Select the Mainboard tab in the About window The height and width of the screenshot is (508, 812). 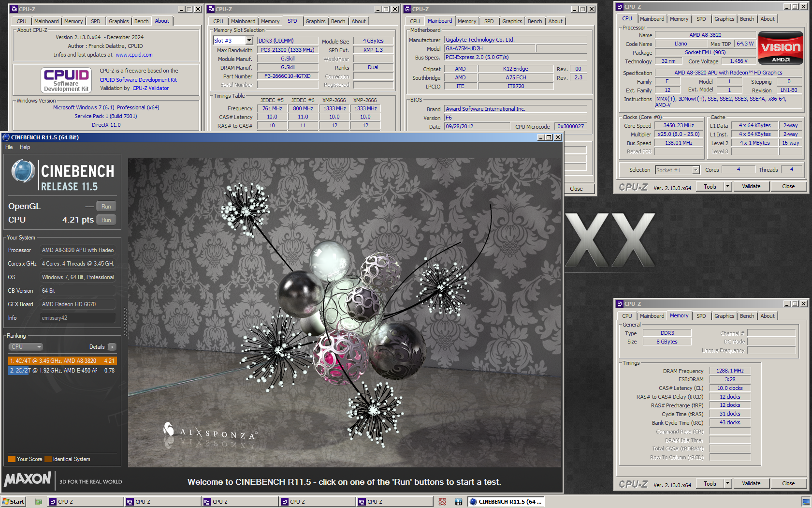point(46,21)
